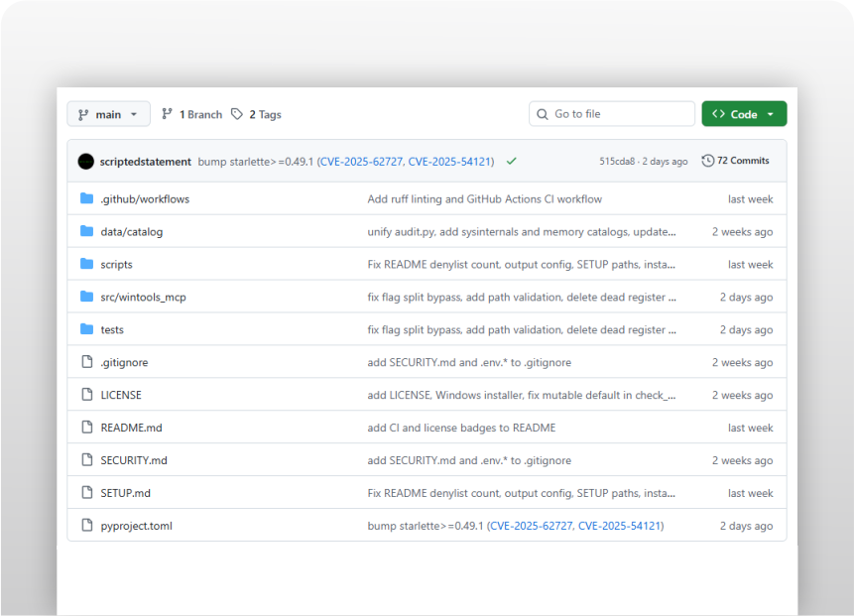Click the tag icon beside 2 Tags

[235, 114]
